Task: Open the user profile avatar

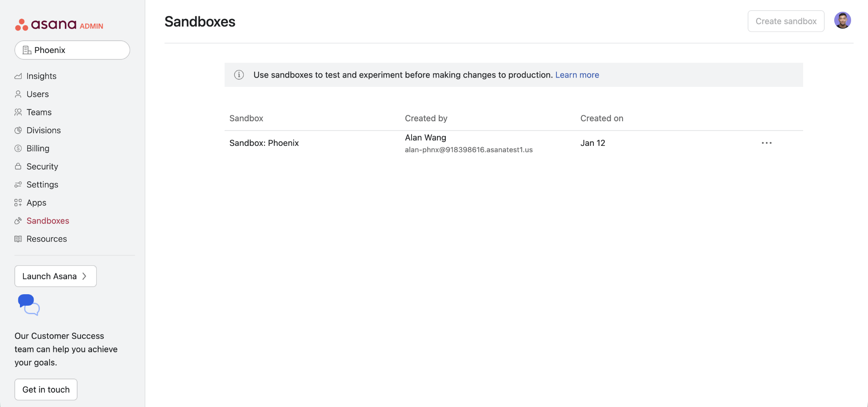Action: 843,20
